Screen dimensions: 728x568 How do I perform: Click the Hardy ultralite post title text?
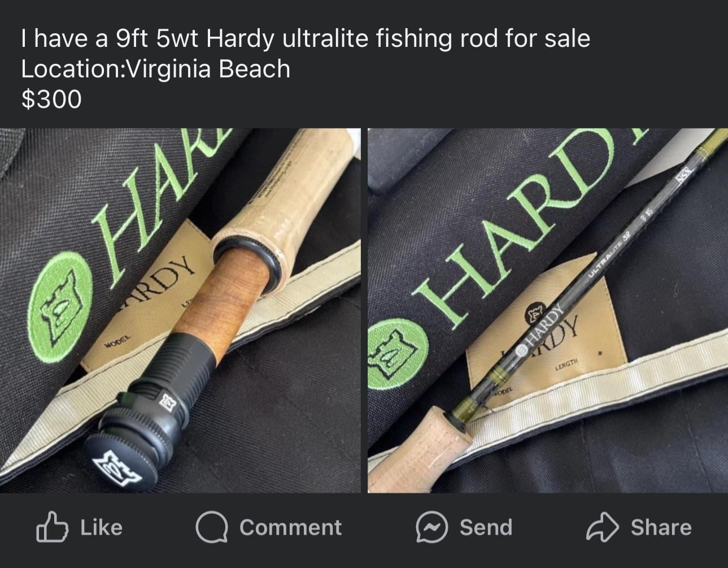(306, 39)
